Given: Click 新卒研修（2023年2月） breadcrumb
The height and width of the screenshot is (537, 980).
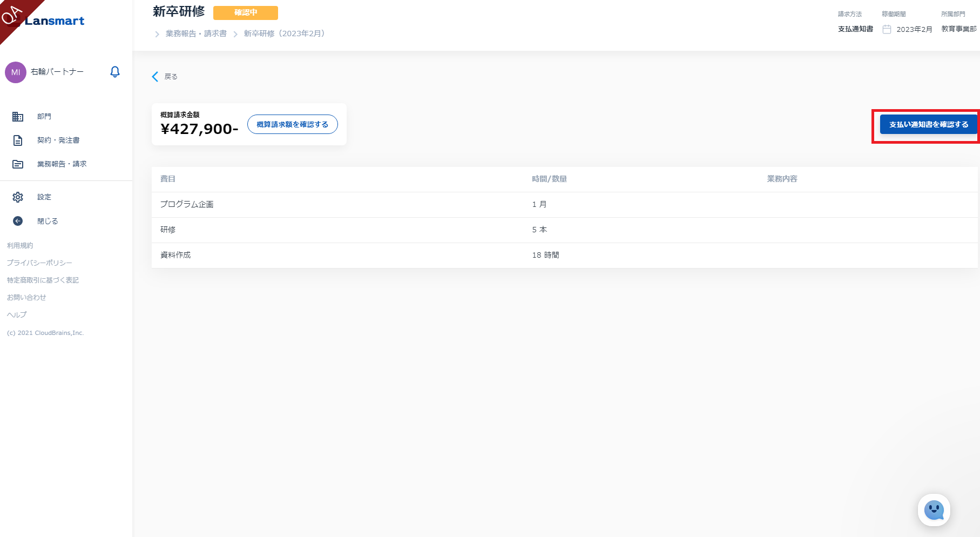Looking at the screenshot, I should (285, 33).
